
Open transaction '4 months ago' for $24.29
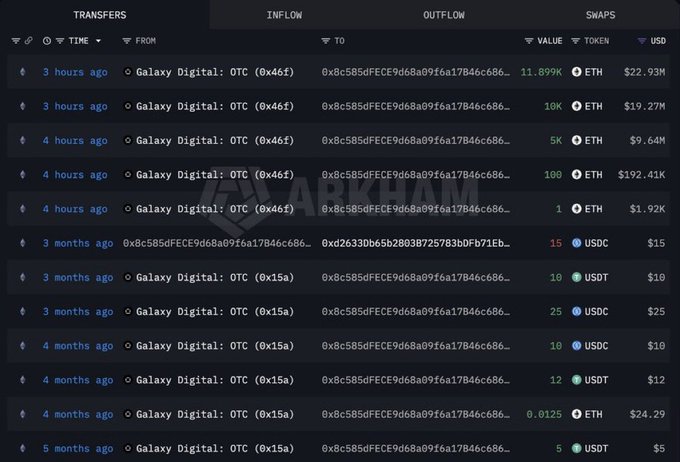78,414
